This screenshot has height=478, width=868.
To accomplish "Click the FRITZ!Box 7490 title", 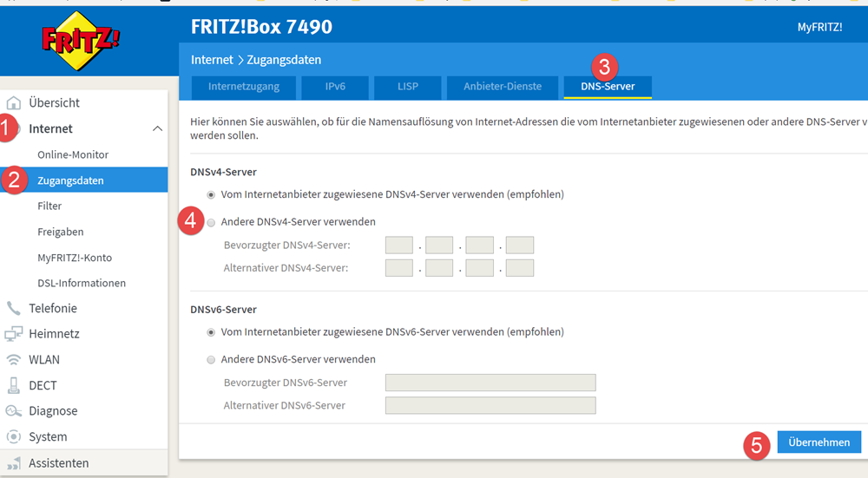I will 262,27.
